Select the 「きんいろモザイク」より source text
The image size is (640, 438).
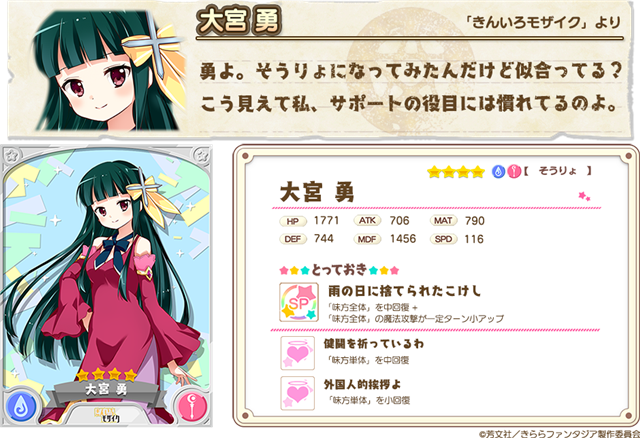coord(544,22)
